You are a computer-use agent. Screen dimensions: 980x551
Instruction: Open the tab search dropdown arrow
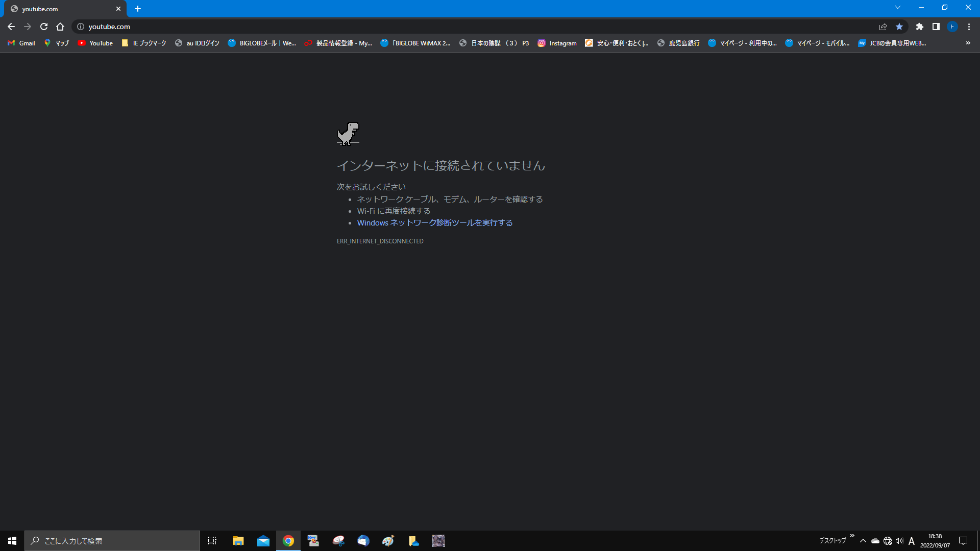click(898, 7)
